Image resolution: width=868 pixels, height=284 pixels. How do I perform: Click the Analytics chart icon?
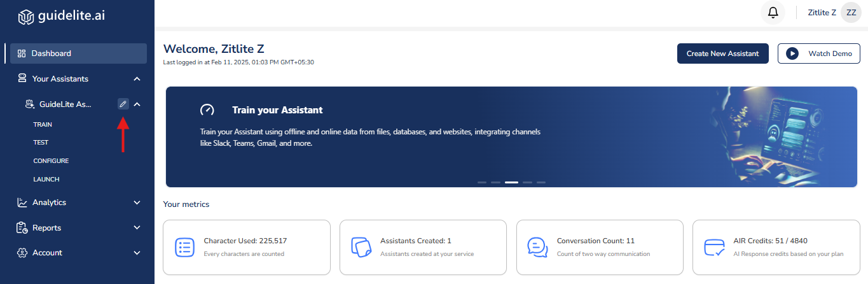point(22,202)
